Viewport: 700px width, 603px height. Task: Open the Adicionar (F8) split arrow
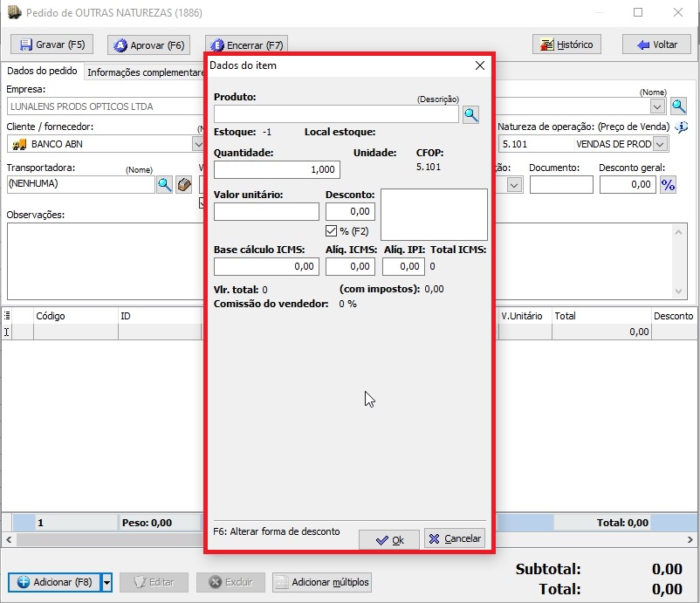[106, 582]
